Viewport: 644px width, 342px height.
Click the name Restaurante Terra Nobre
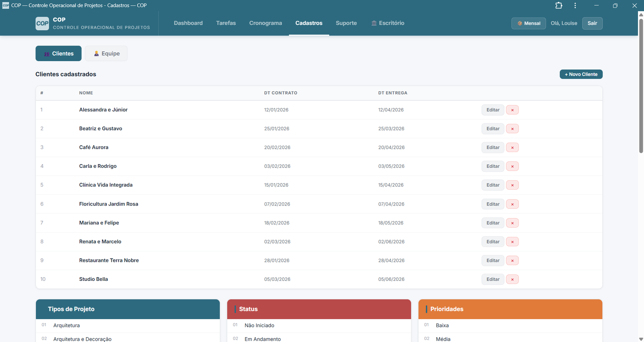pos(109,260)
